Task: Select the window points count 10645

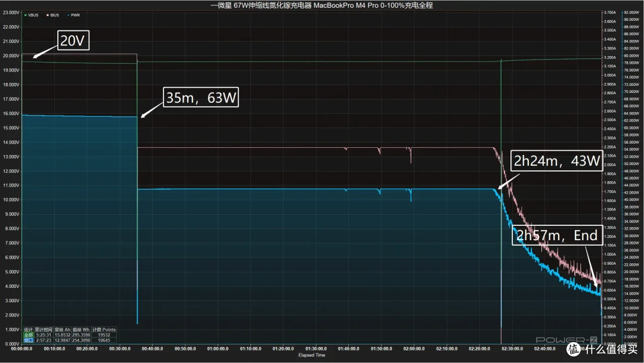Action: pos(104,340)
